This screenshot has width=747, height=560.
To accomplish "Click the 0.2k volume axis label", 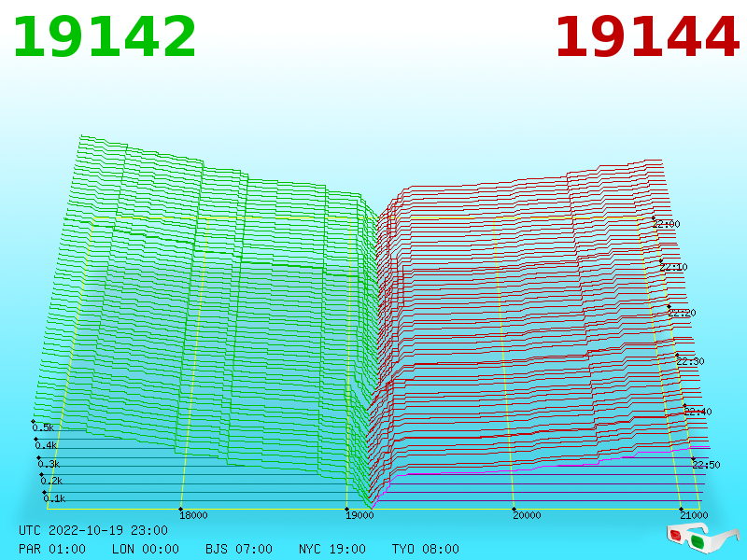I will pos(51,481).
